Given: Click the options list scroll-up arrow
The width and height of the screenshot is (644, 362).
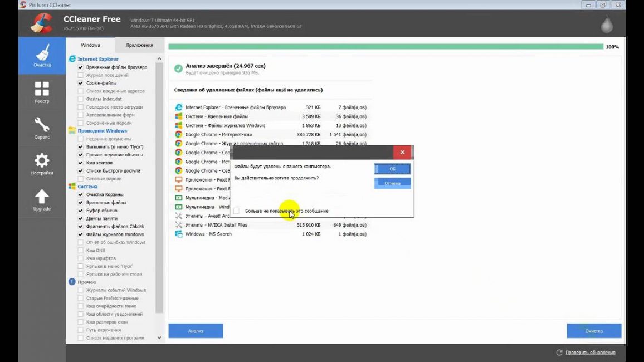Looking at the screenshot, I should 159,58.
